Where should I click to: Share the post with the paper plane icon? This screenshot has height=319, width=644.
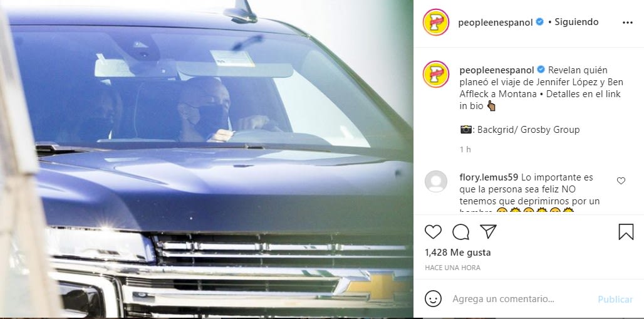[489, 231]
